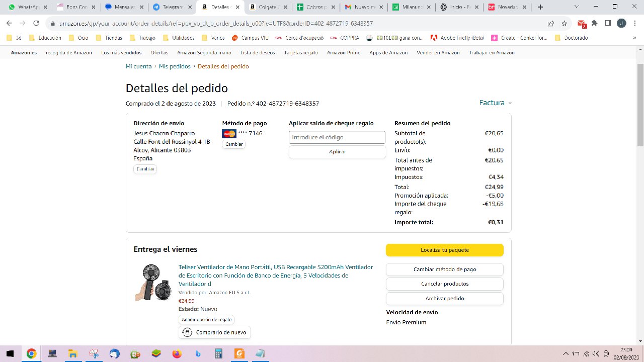The width and height of the screenshot is (644, 362).
Task: Open the Gmail checker extension icon
Action: tap(582, 24)
